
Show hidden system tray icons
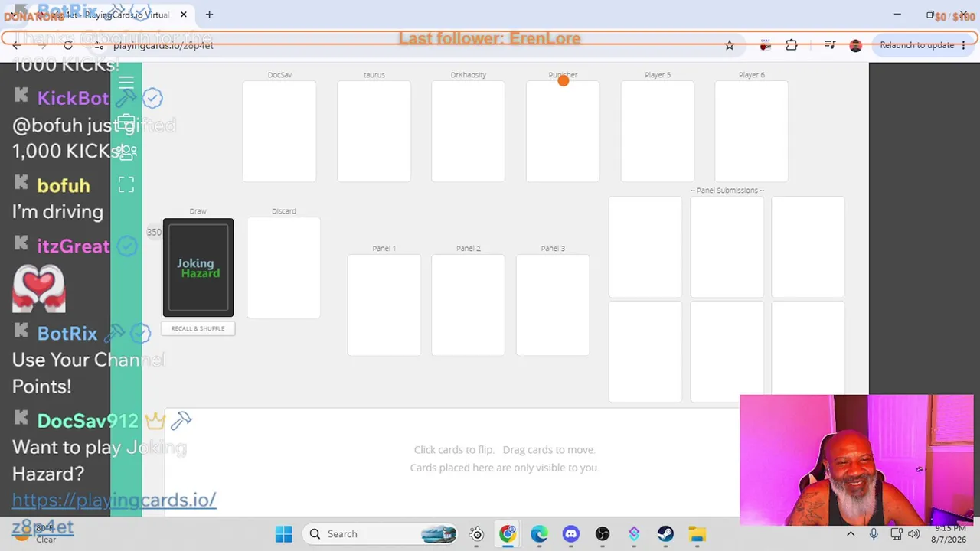click(851, 534)
